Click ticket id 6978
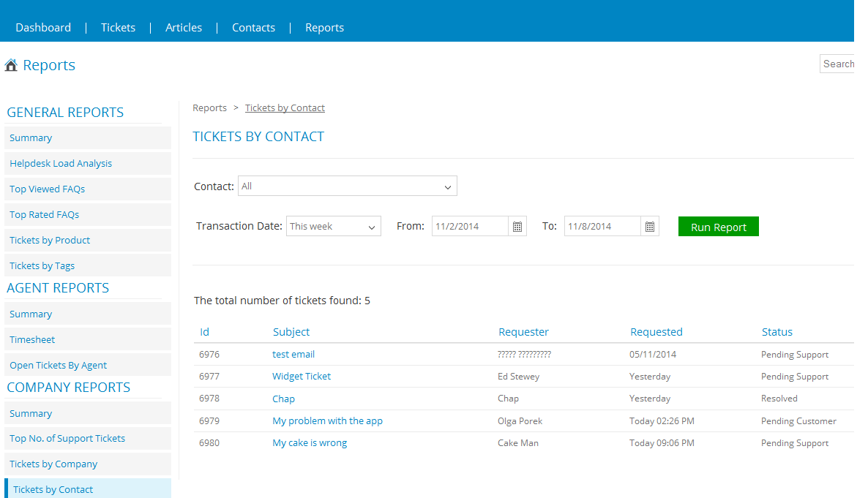 pyautogui.click(x=209, y=399)
